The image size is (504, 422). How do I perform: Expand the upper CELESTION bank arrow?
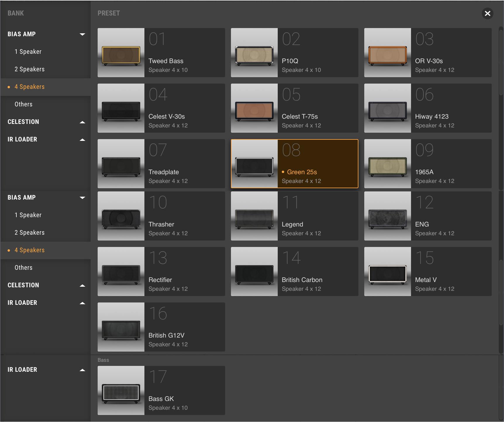click(x=82, y=122)
